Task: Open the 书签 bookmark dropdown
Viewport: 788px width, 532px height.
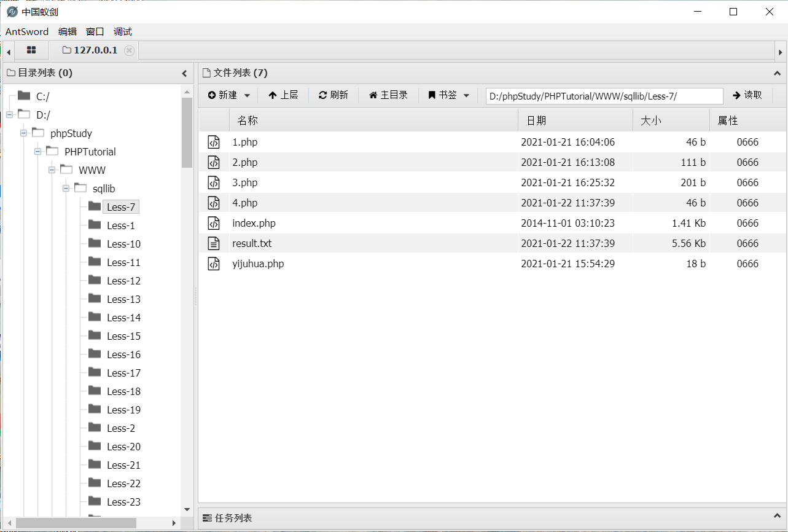Action: (x=449, y=95)
